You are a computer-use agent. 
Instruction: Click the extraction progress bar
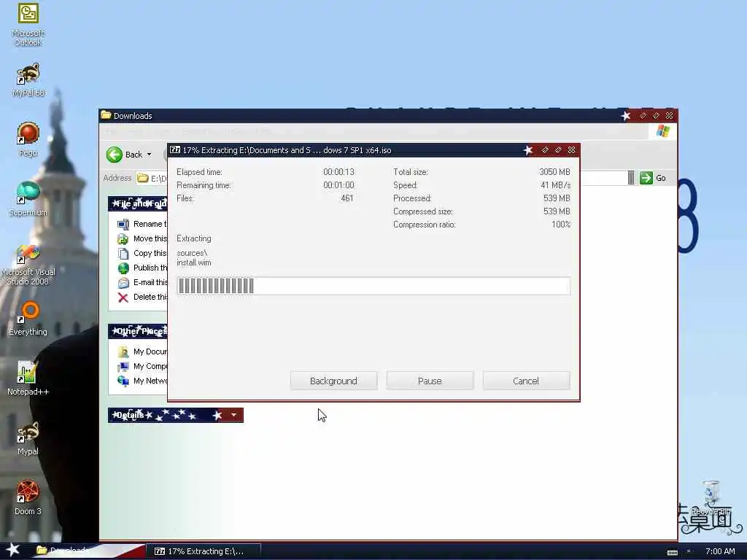click(373, 286)
